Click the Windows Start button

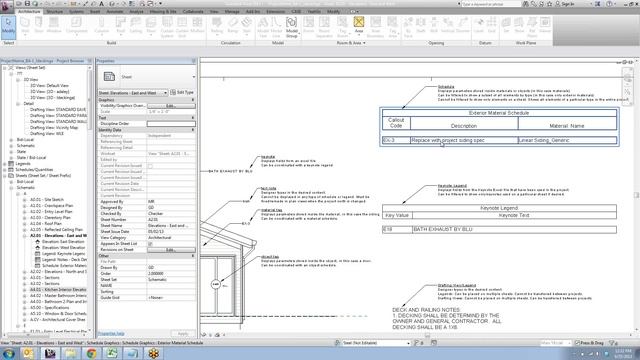point(9,353)
